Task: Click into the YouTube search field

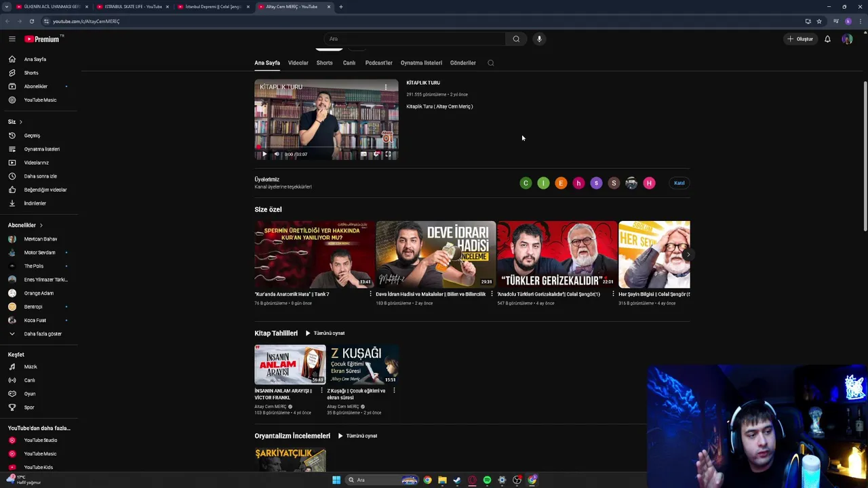Action: (414, 39)
